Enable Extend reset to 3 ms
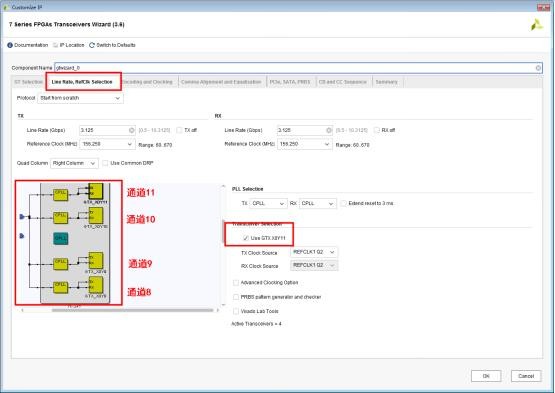 (x=343, y=204)
